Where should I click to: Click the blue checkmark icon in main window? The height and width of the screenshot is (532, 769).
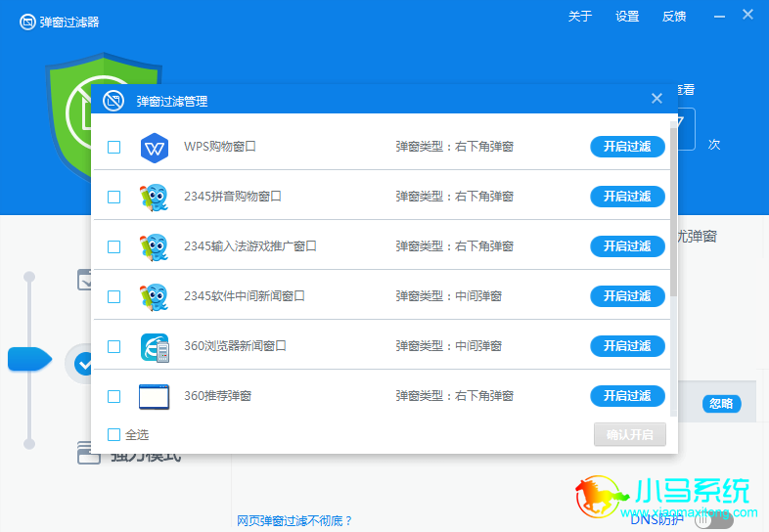click(x=83, y=365)
